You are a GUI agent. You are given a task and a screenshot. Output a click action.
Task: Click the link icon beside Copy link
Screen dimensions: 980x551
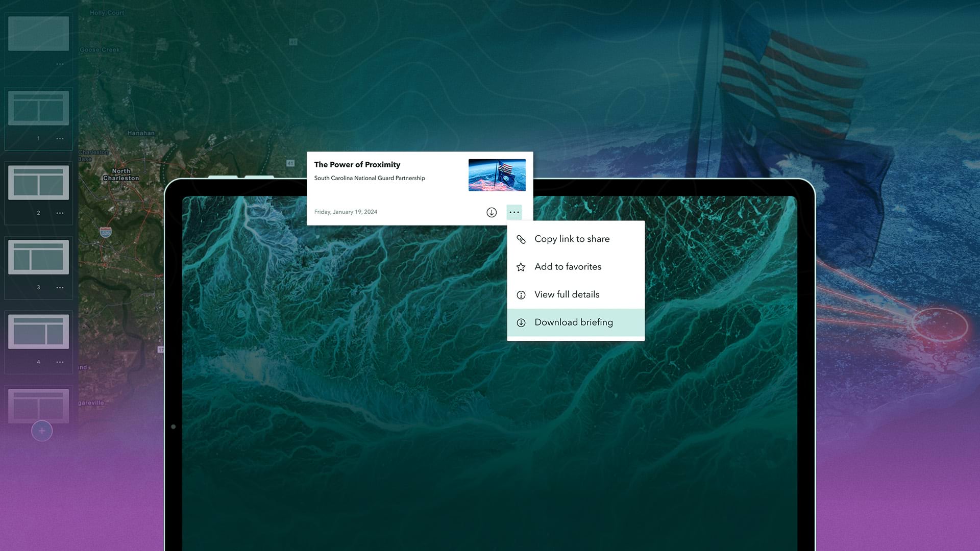(521, 239)
